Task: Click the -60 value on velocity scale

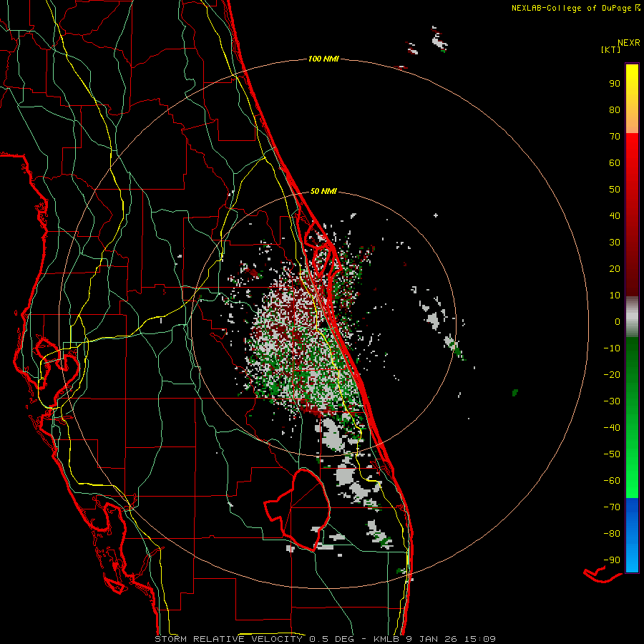Action: (612, 481)
